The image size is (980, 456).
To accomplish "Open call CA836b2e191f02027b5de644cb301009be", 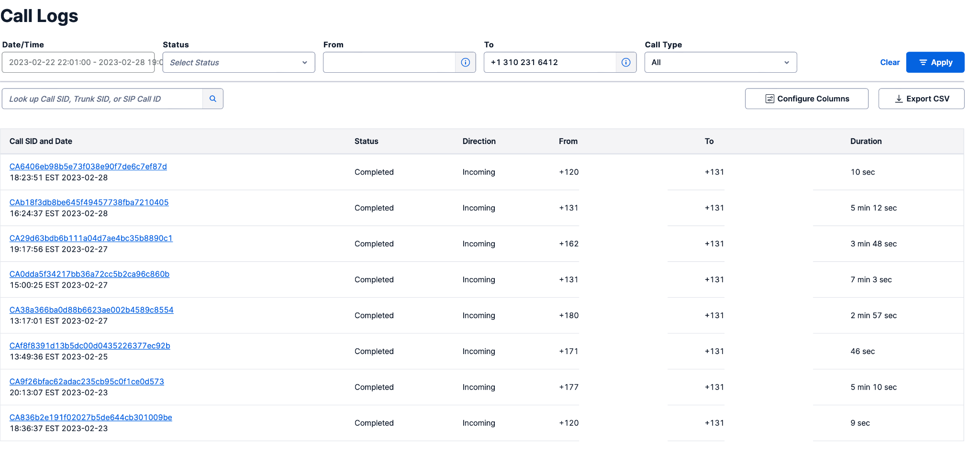I will tap(91, 418).
